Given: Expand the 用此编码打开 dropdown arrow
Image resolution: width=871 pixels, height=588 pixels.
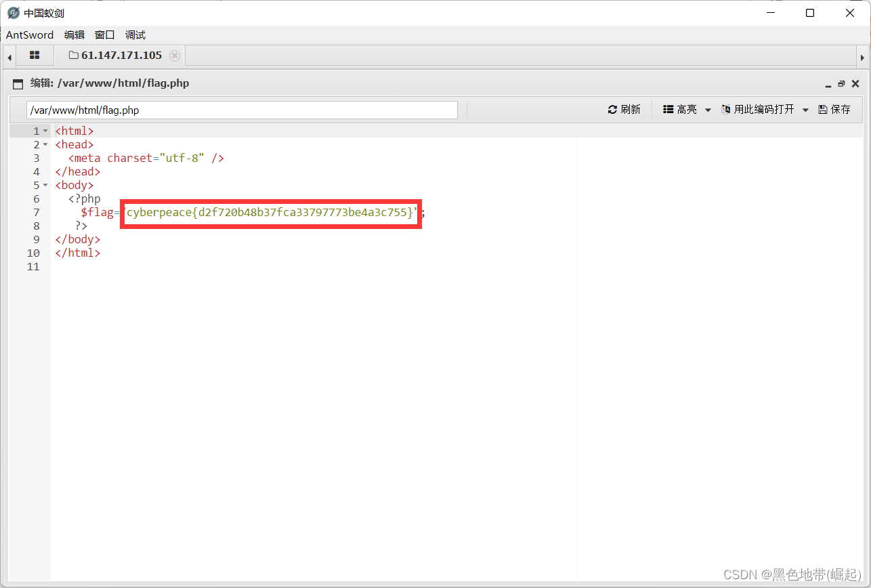Looking at the screenshot, I should [x=806, y=110].
